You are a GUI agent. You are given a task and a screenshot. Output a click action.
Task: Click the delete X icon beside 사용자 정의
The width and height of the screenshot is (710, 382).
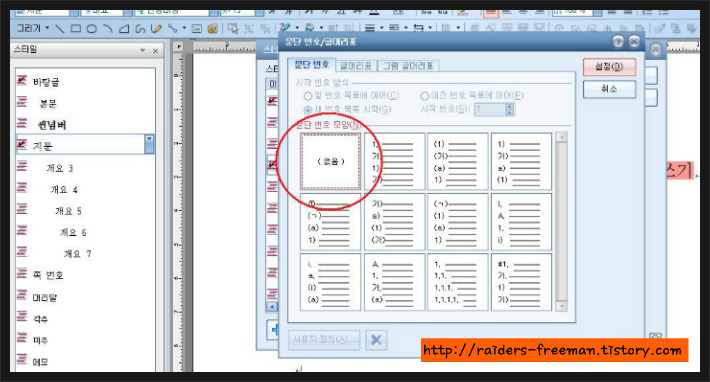376,339
